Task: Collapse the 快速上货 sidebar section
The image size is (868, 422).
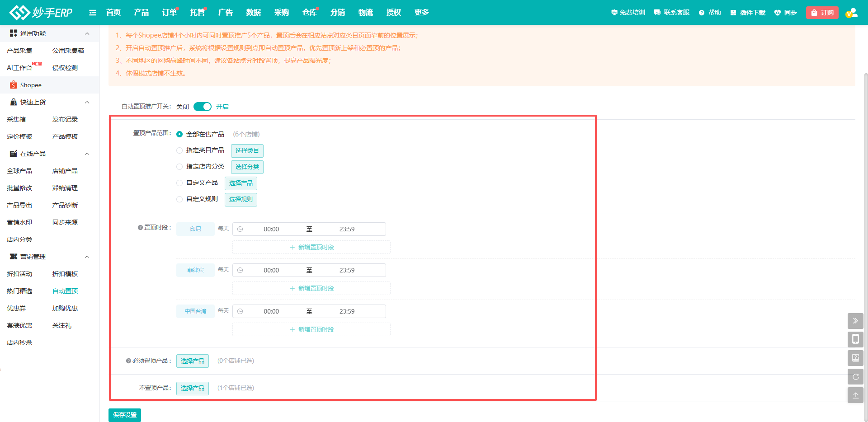Action: pyautogui.click(x=87, y=102)
